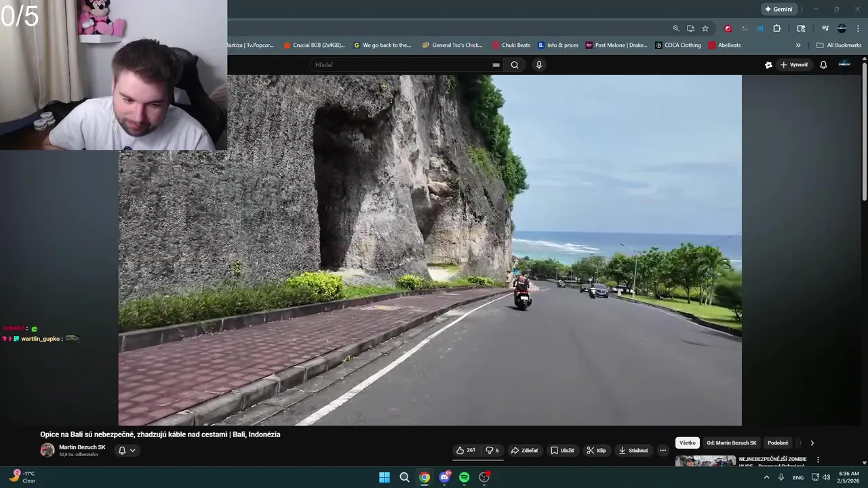Open the weather widget showing -11°C
The height and width of the screenshot is (488, 868).
pyautogui.click(x=22, y=477)
